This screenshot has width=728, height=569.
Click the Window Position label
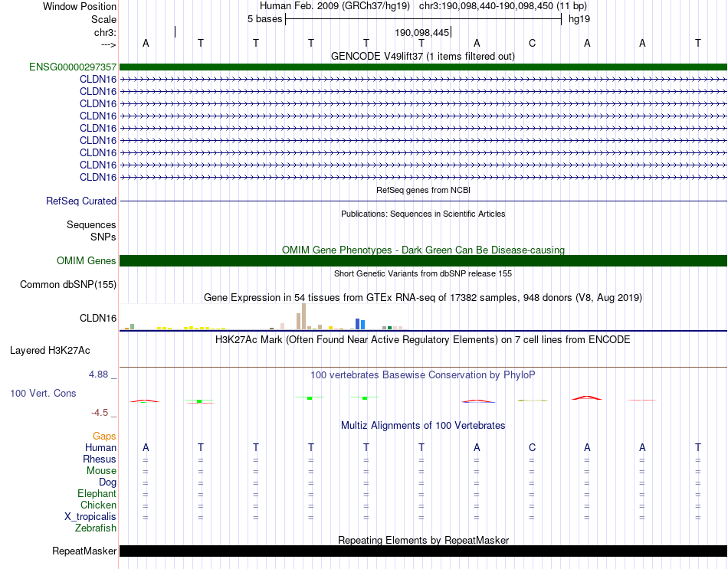click(x=80, y=6)
